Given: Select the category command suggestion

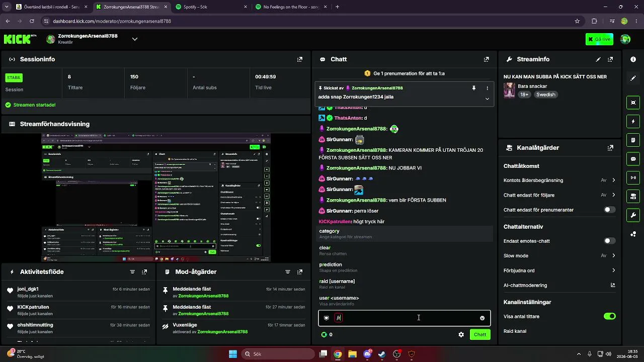Looking at the screenshot, I should click(404, 234).
